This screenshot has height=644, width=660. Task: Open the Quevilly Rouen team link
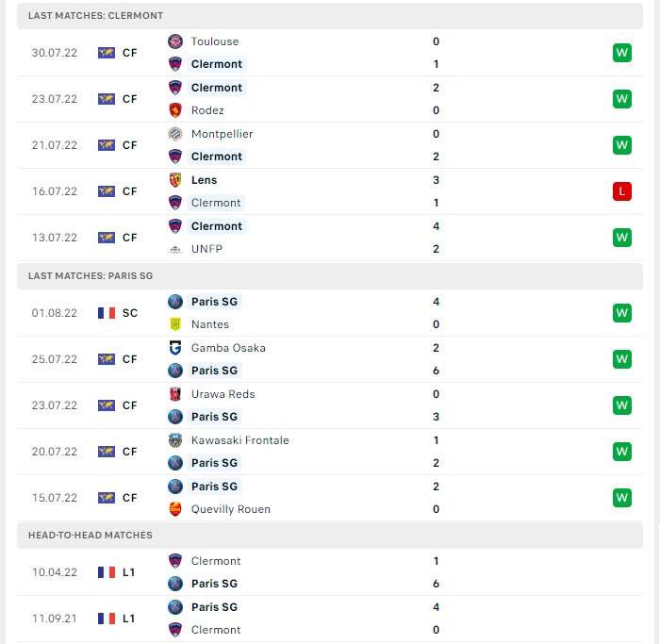pos(231,509)
